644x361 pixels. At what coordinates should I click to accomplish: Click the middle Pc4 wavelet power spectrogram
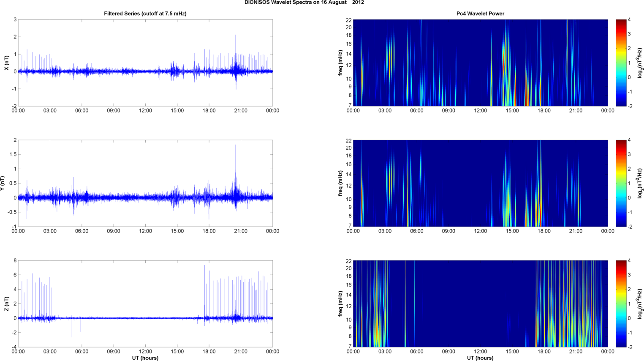click(480, 183)
